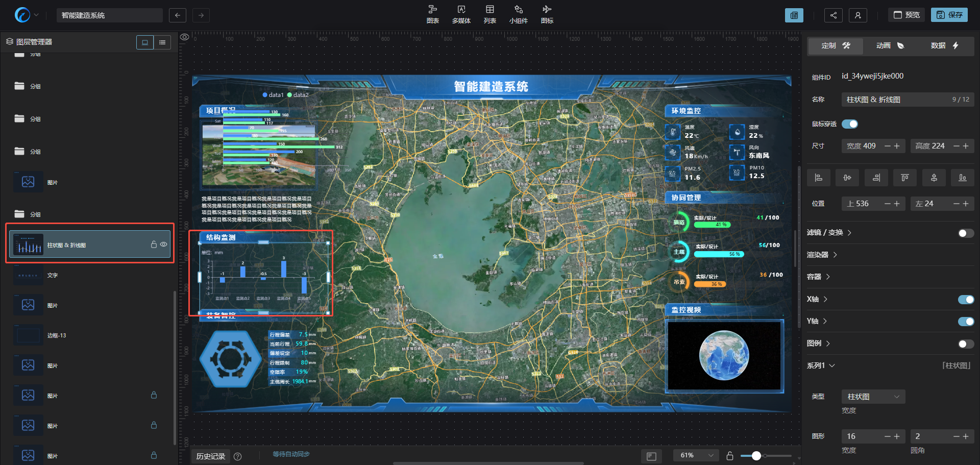Switch layer manager to list view
The image size is (980, 465).
(162, 42)
